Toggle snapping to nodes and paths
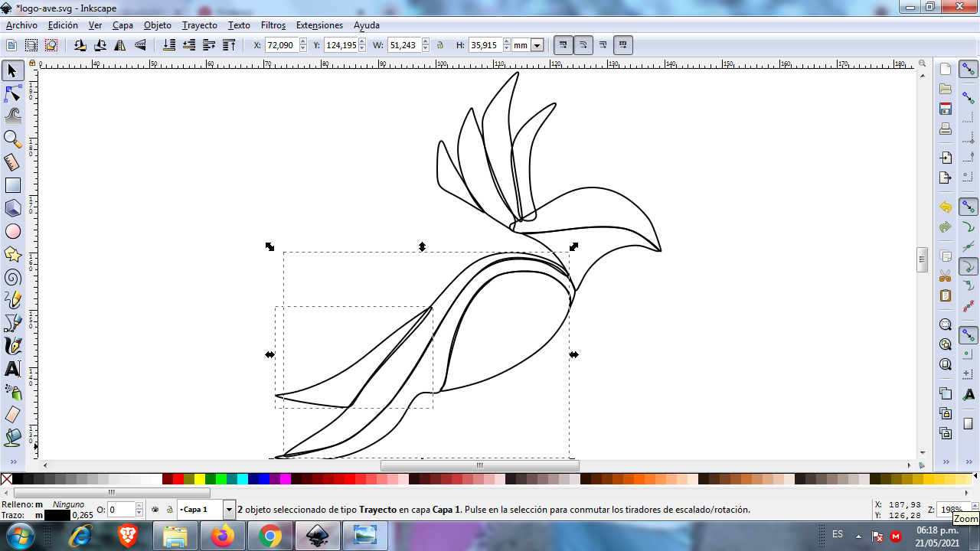 [x=969, y=207]
